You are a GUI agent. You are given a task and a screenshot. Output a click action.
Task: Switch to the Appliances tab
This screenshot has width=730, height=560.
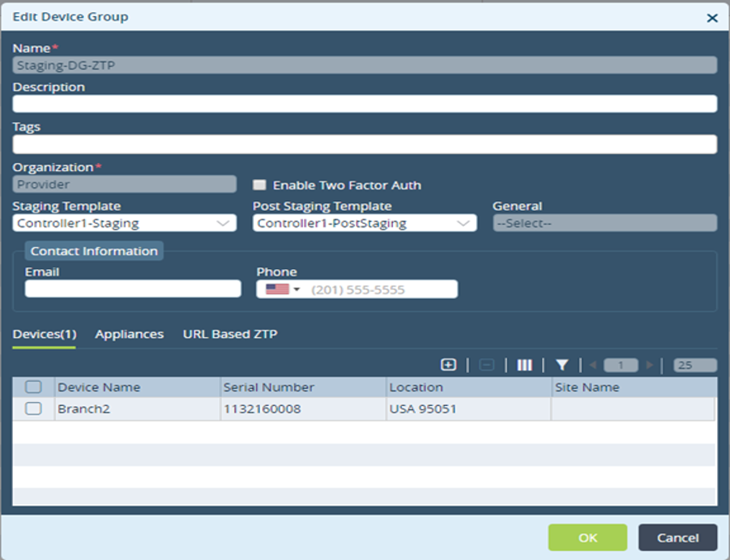[130, 334]
